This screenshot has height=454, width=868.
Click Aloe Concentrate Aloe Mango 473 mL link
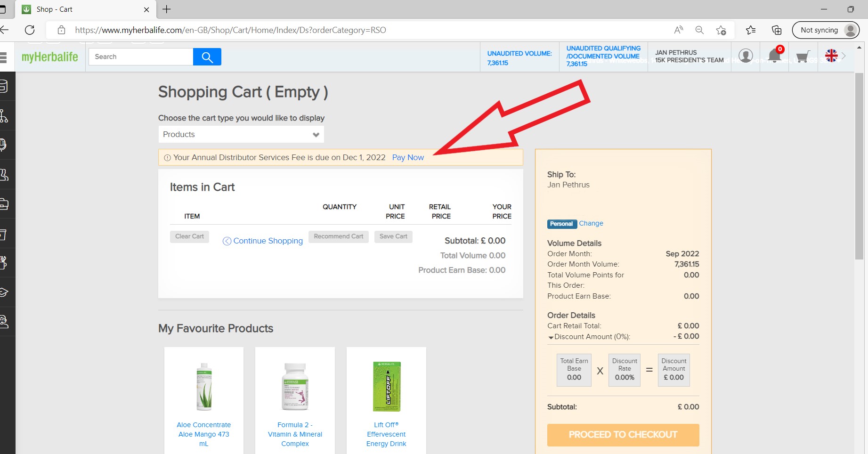(x=204, y=434)
